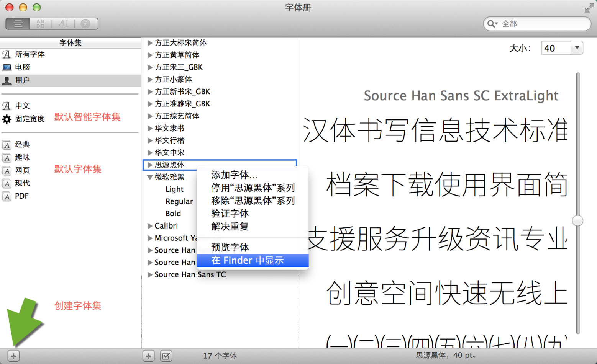This screenshot has width=597, height=364.
Task: Expand the 方正大标宋简体 family
Action: tap(150, 43)
